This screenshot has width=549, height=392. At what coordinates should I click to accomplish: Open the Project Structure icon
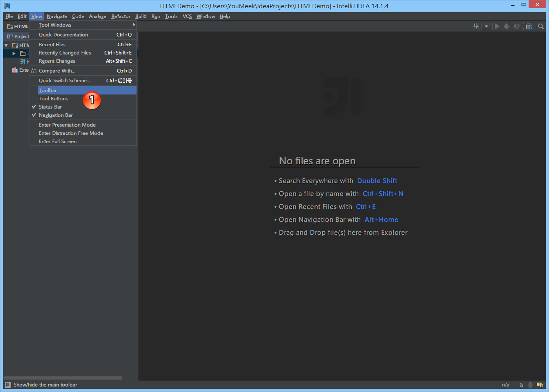(x=529, y=26)
